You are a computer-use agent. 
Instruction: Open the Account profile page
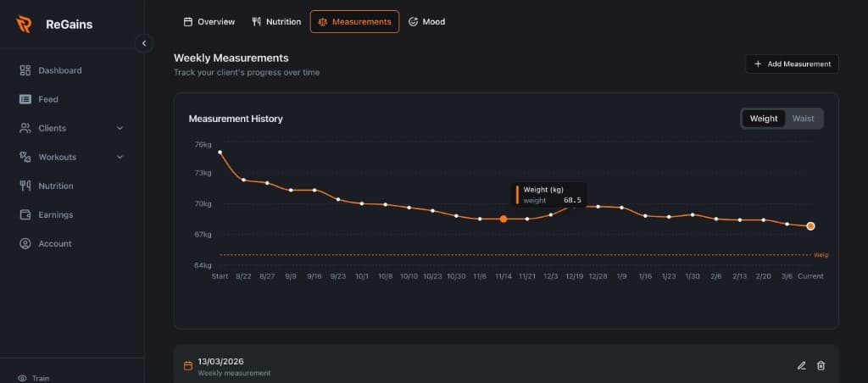tap(54, 243)
